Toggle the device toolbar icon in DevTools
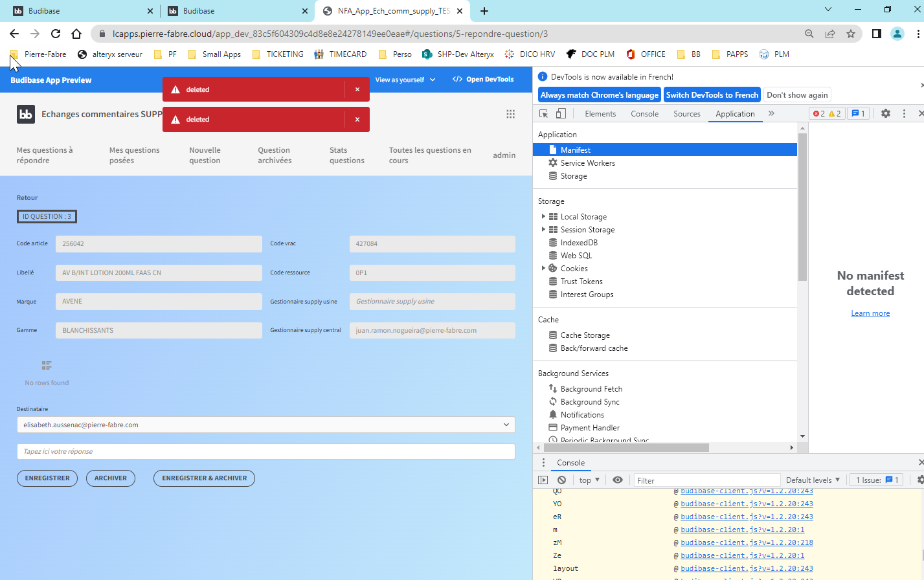Screen dimensions: 924x580 [561, 114]
